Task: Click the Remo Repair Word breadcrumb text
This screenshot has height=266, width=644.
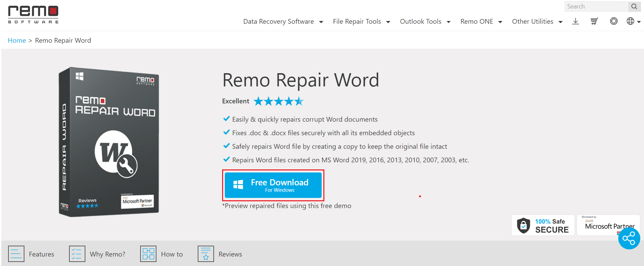Action: point(63,40)
